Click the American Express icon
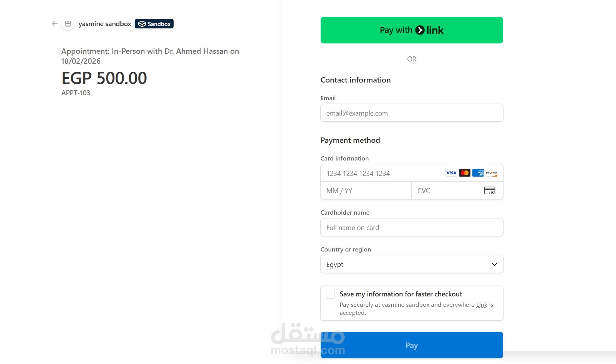The width and height of the screenshot is (616, 364). point(478,173)
